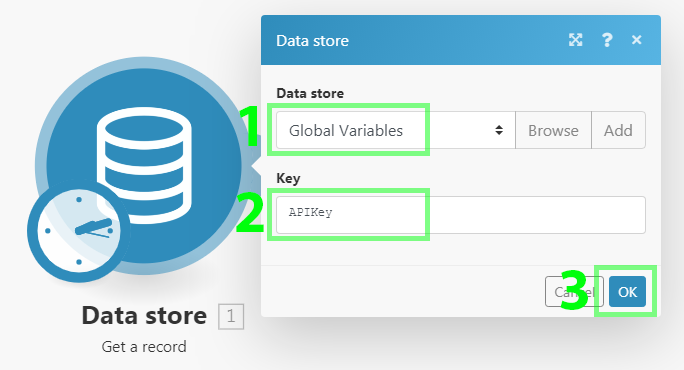This screenshot has height=370, width=684.
Task: Click the large Data store module title
Action: click(x=144, y=315)
